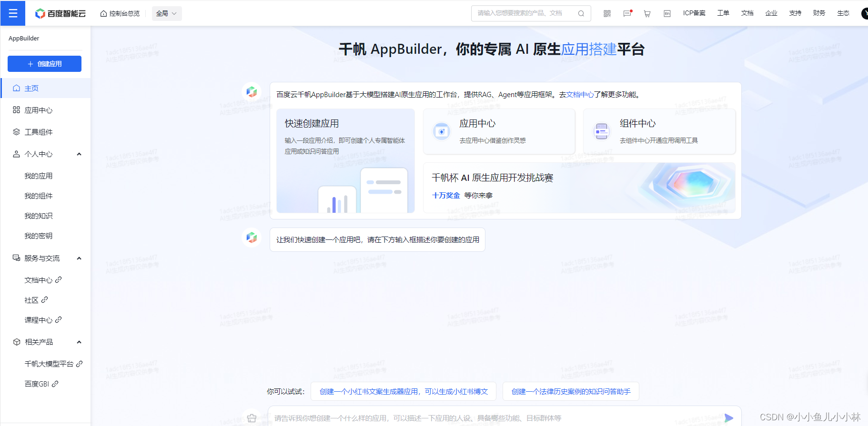Click the send arrow icon

pyautogui.click(x=729, y=418)
